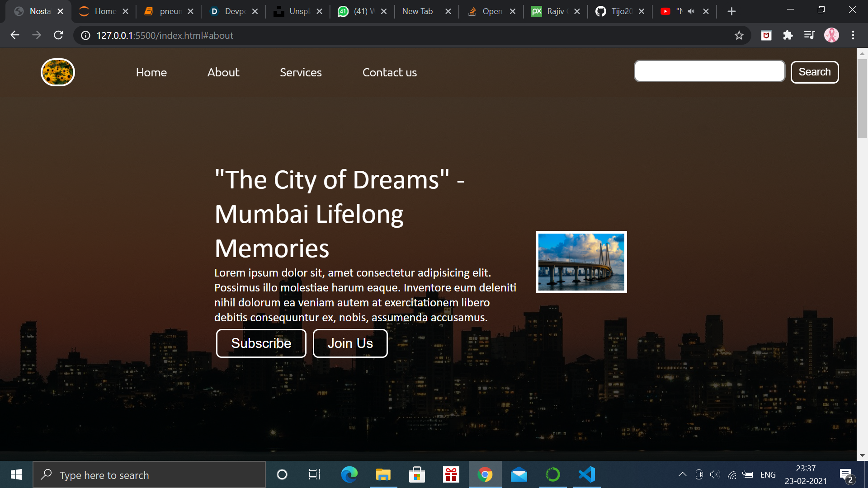Show hidden system tray icons
The width and height of the screenshot is (868, 488).
(x=682, y=474)
